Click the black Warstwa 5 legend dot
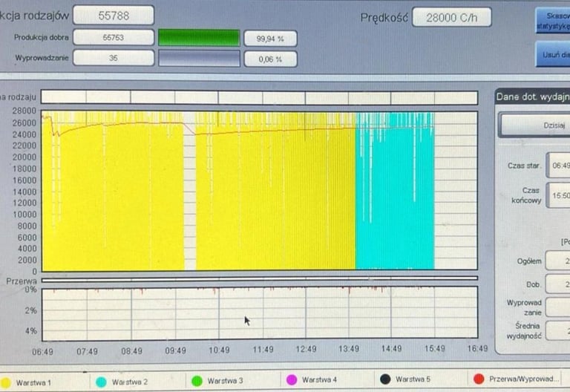The image size is (570, 392). (385, 379)
